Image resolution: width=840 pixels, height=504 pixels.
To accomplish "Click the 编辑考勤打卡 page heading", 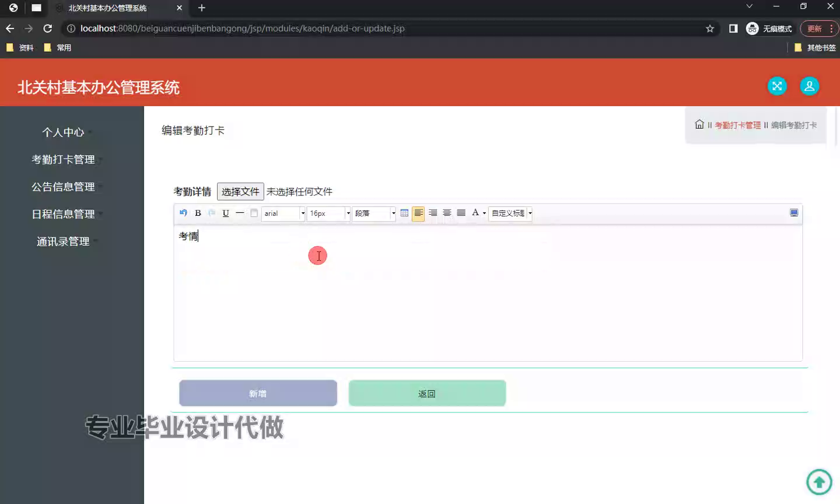I will 193,131.
